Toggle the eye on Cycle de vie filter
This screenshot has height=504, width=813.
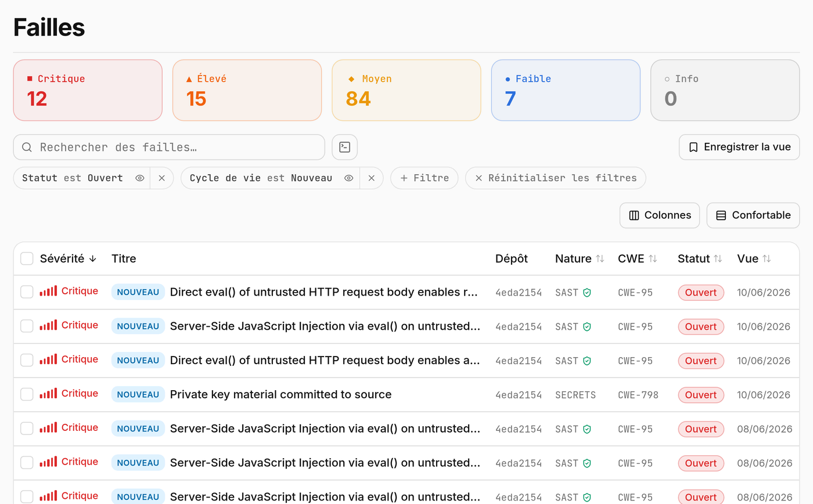[x=348, y=178]
